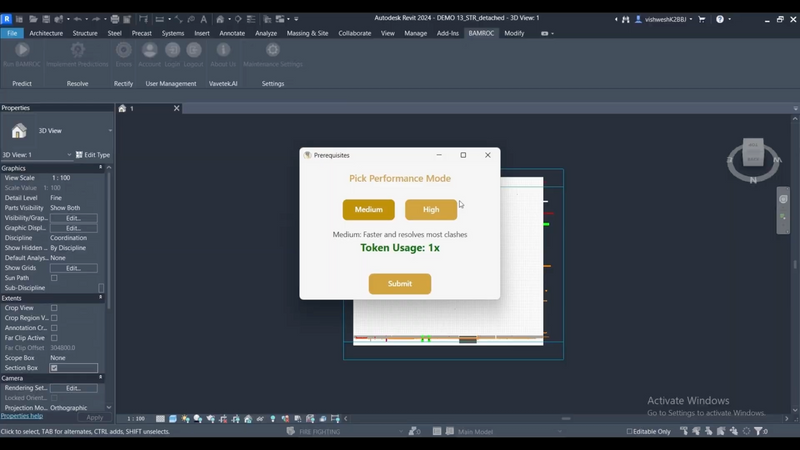800x450 pixels.
Task: Open Maintenance Settings gear icon
Action: click(x=273, y=49)
